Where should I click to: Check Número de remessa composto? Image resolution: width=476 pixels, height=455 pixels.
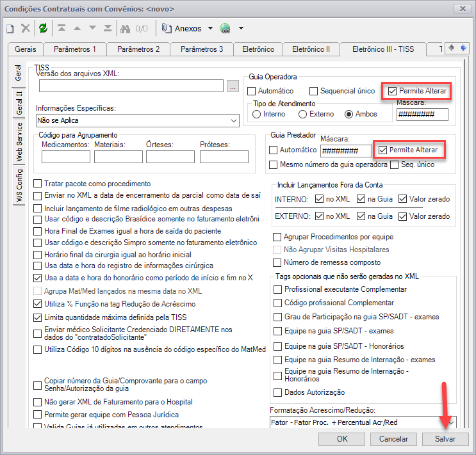pyautogui.click(x=277, y=262)
